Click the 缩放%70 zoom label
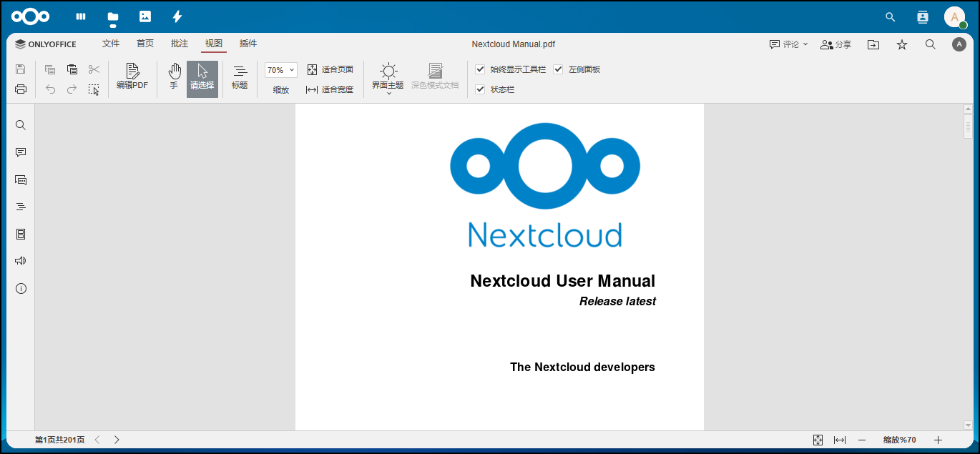The width and height of the screenshot is (980, 454). (899, 440)
